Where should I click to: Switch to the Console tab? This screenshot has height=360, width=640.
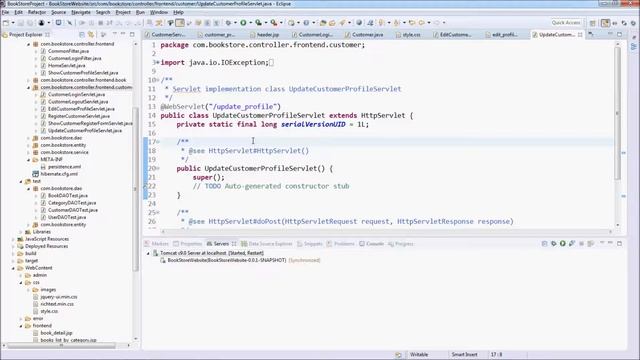pyautogui.click(x=371, y=244)
